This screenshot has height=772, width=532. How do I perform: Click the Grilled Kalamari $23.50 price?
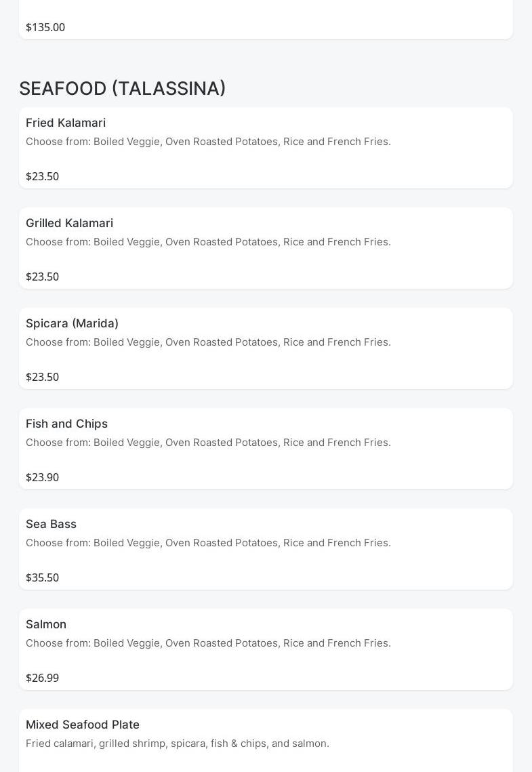42,277
